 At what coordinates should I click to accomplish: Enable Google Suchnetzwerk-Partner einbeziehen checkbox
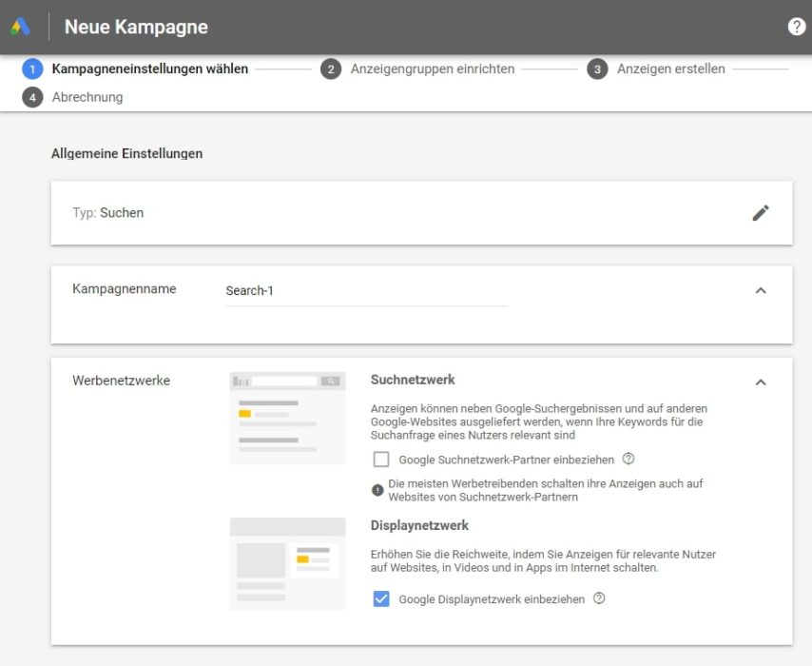tap(381, 460)
